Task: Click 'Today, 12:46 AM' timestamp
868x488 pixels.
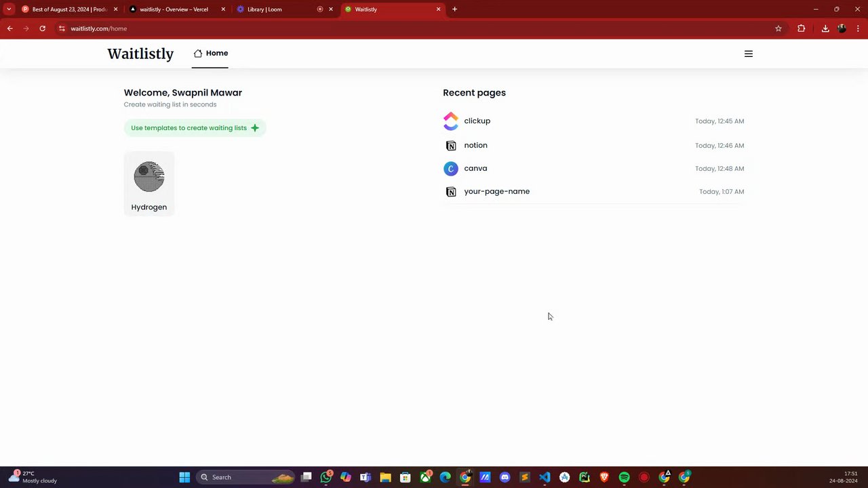Action: click(x=719, y=146)
